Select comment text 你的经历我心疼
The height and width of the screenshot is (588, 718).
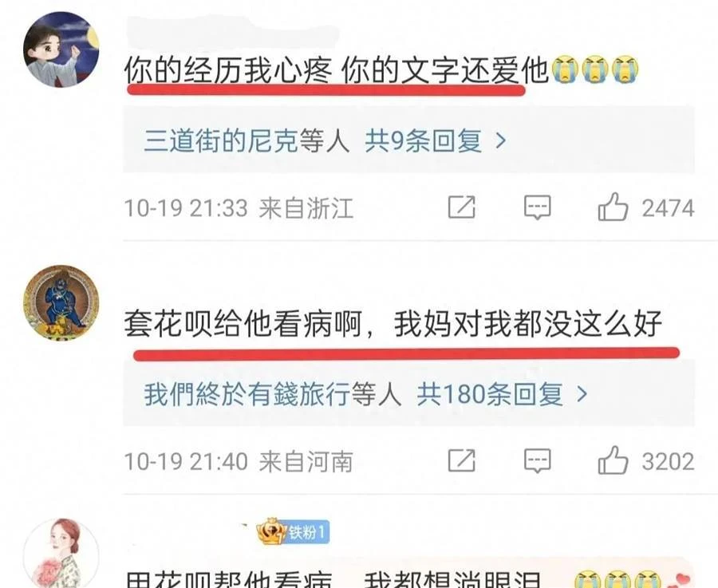(x=228, y=71)
